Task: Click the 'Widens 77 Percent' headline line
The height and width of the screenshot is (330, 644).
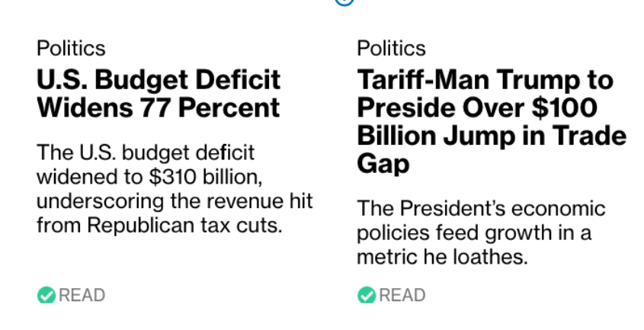Action: coord(158,107)
